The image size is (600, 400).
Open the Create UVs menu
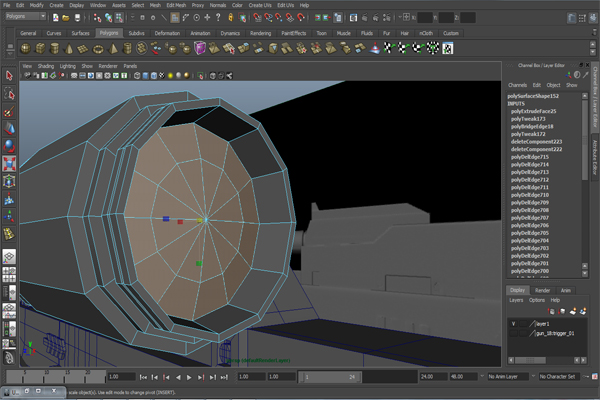(260, 5)
